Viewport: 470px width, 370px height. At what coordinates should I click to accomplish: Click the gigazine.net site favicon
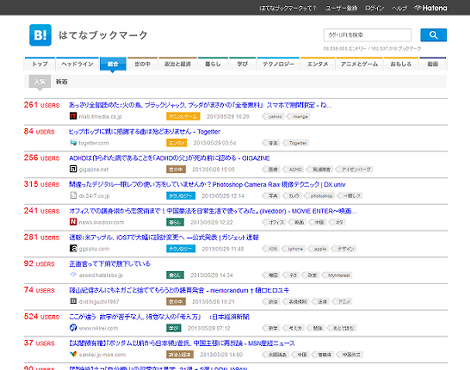(73, 169)
